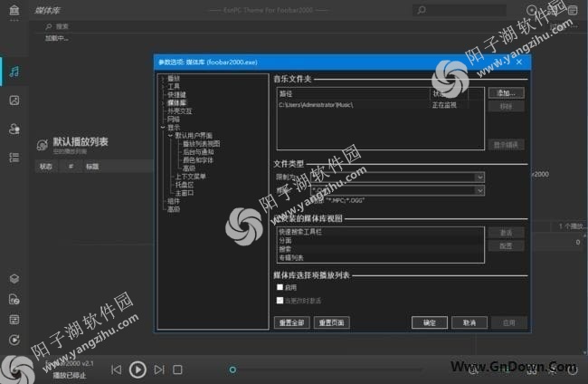Open the library home icon in sidebar
Image resolution: width=588 pixels, height=384 pixels.
click(14, 10)
